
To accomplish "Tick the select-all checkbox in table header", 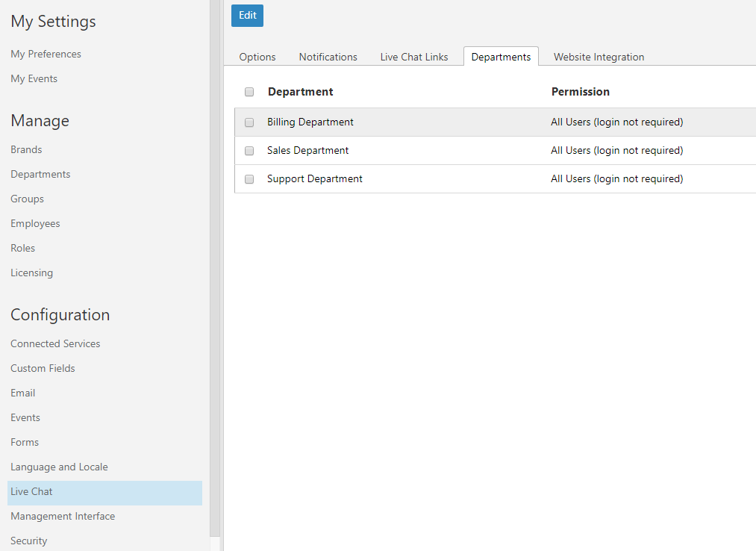I will pos(249,92).
